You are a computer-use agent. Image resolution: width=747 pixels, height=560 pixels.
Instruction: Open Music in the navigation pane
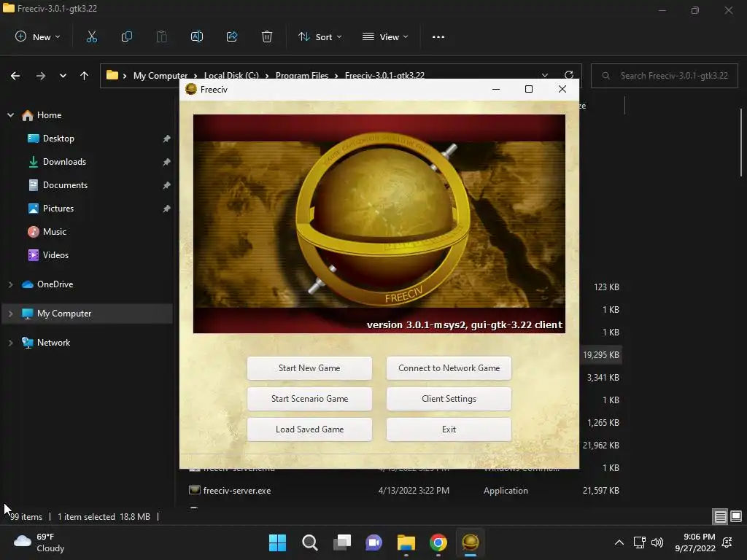[x=54, y=232]
